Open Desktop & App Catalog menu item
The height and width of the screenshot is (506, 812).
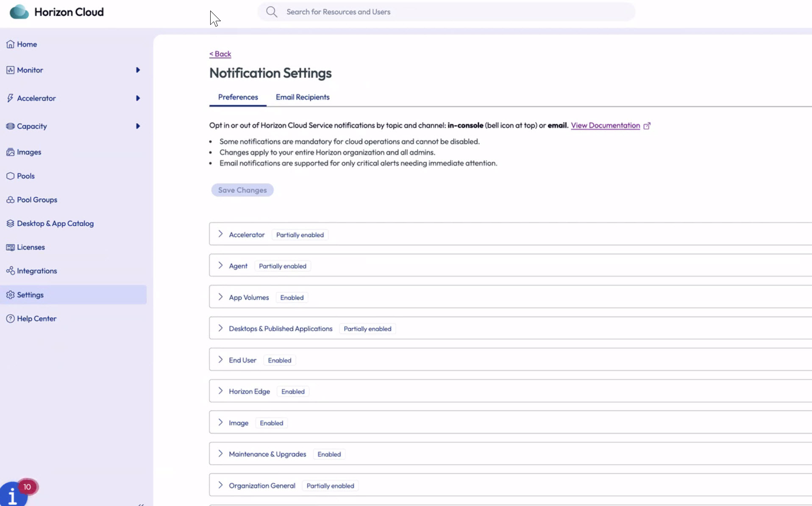55,223
